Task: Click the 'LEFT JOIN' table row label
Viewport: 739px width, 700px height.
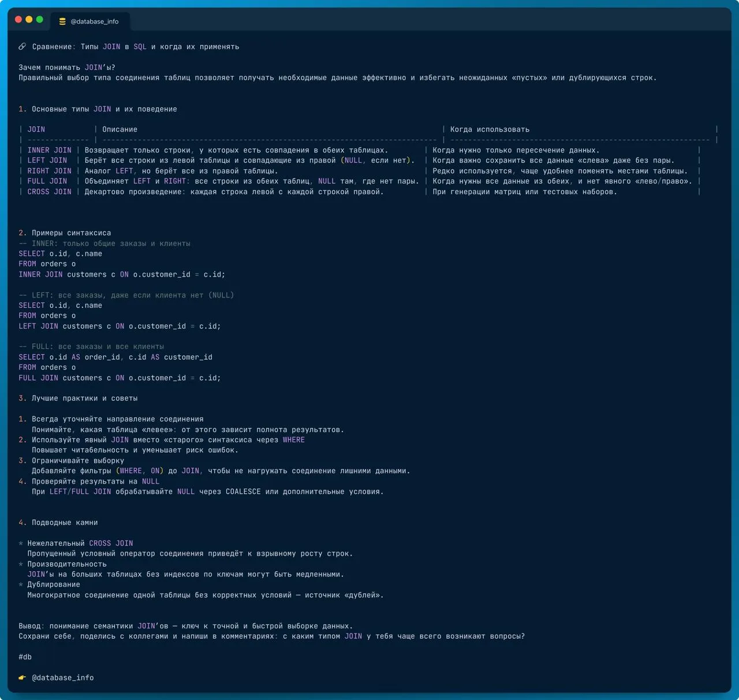Action: tap(47, 161)
